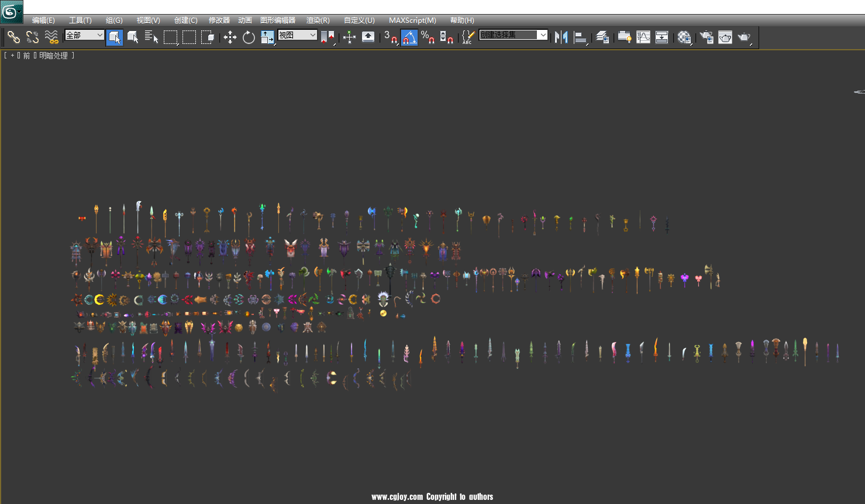Open the Curve Editor icon
This screenshot has width=865, height=504.
(643, 37)
